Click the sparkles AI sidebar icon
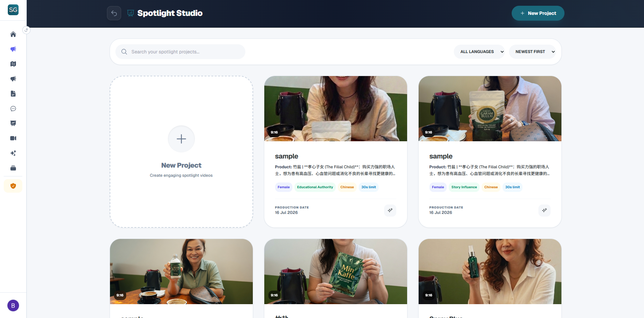Image resolution: width=644 pixels, height=318 pixels. [13, 153]
